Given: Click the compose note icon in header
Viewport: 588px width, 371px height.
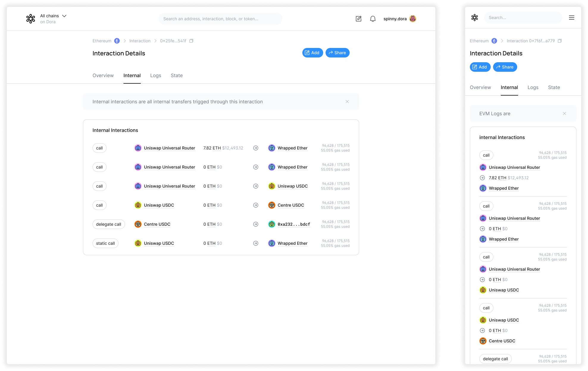Looking at the screenshot, I should click(x=359, y=19).
